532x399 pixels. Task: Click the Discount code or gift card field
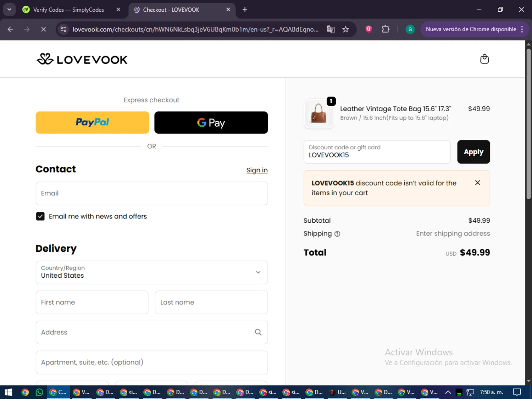[x=377, y=152]
